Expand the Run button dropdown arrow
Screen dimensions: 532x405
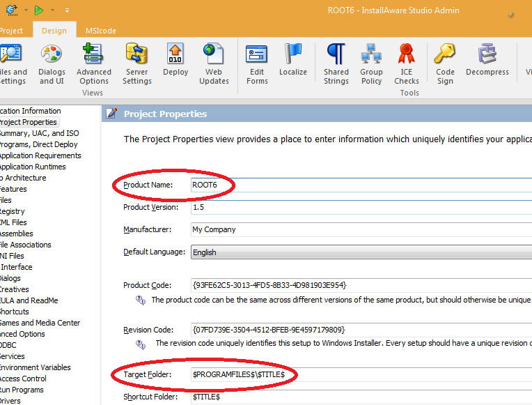(x=53, y=10)
